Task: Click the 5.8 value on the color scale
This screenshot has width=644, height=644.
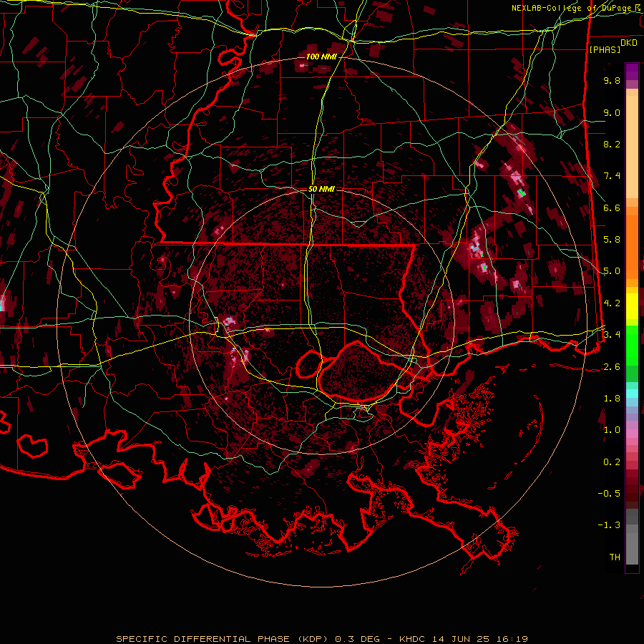Action: [612, 240]
